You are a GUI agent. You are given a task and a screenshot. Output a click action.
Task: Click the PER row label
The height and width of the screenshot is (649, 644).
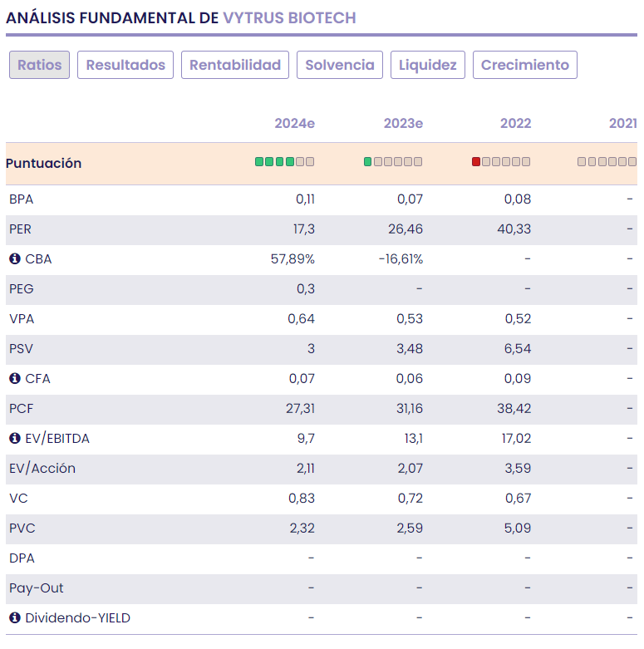click(x=21, y=229)
